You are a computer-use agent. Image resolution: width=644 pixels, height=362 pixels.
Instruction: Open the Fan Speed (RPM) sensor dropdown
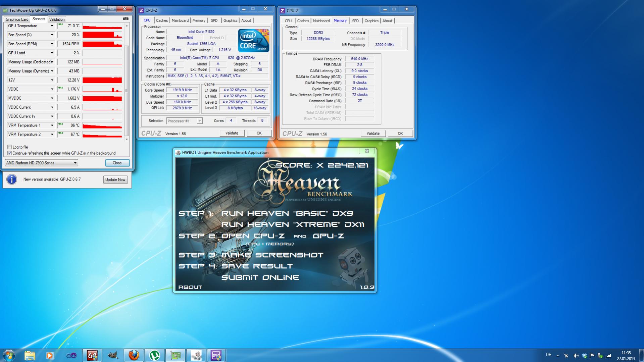tap(52, 44)
